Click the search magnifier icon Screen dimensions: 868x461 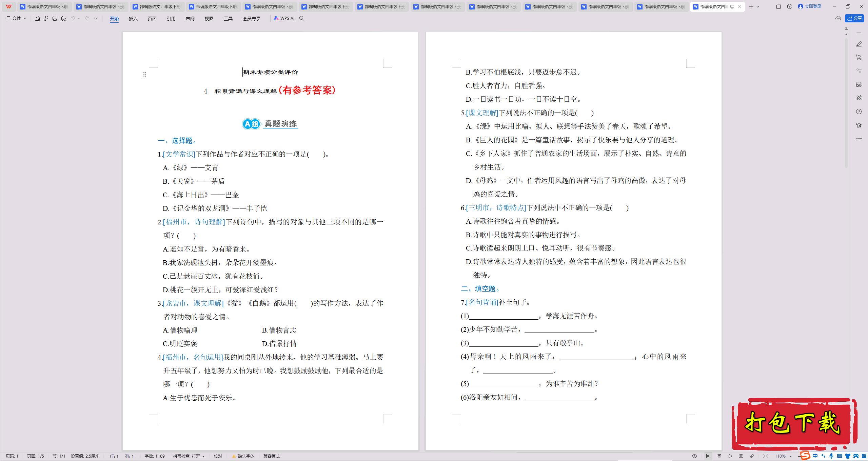tap(302, 18)
